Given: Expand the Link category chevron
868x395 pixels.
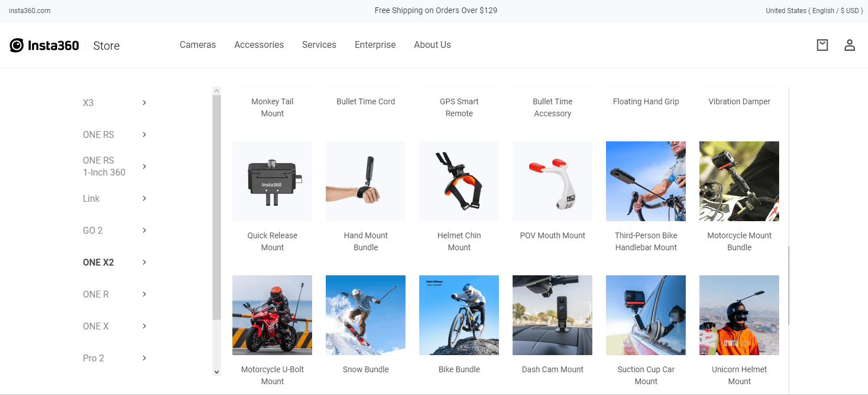Looking at the screenshot, I should 144,198.
